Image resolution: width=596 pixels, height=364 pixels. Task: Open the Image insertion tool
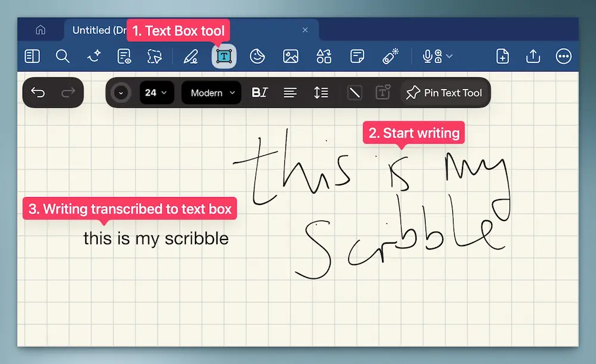coord(290,56)
